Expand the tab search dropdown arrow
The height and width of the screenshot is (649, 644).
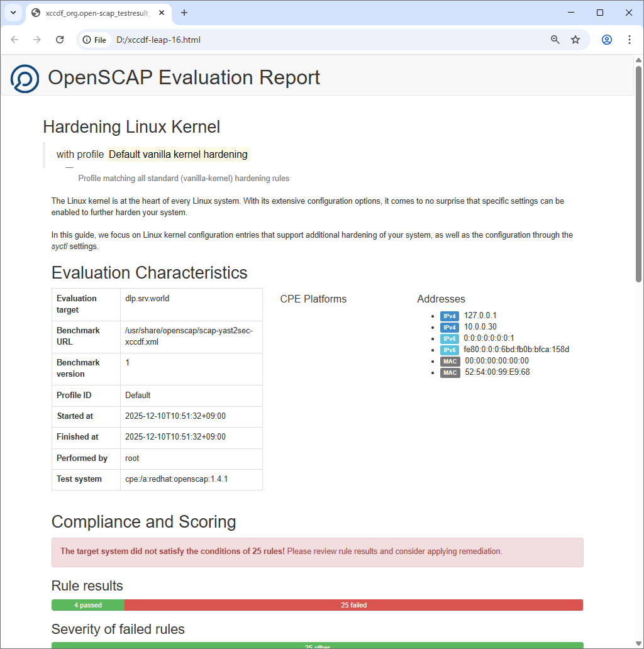[13, 13]
